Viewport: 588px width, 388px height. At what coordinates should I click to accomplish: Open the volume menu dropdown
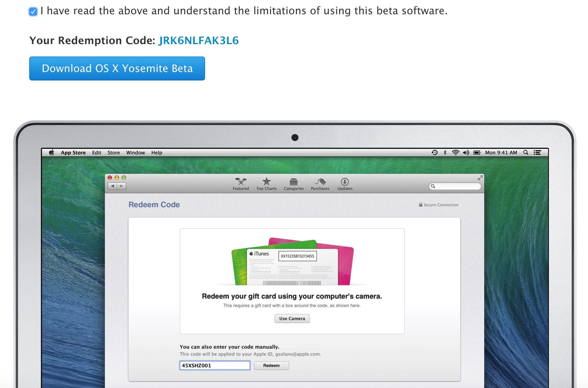pos(466,152)
